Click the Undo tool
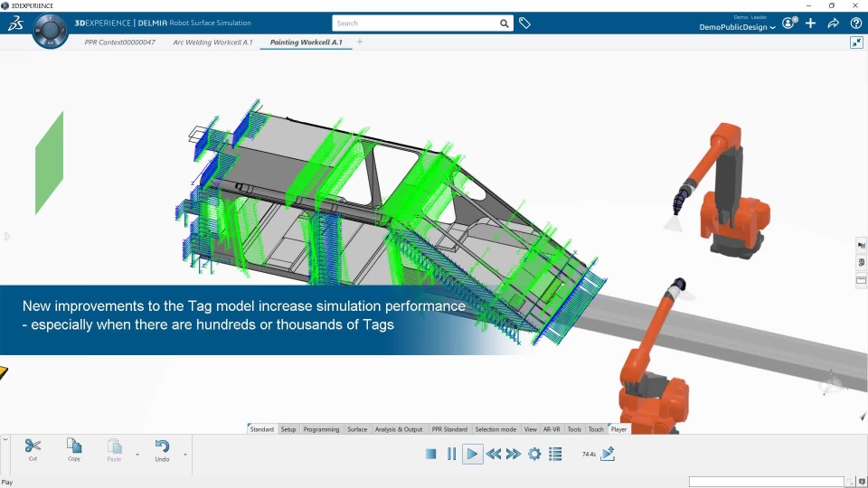The image size is (868, 488). (x=162, y=450)
